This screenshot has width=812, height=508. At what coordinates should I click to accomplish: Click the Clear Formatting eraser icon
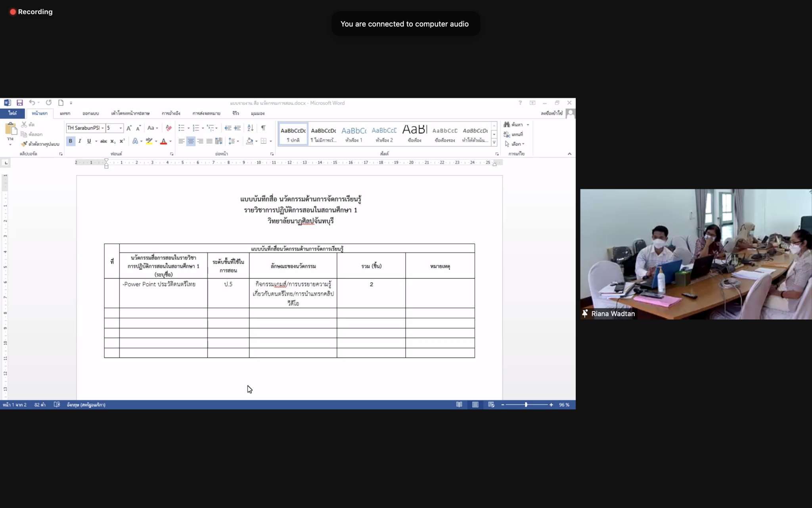[x=169, y=128]
